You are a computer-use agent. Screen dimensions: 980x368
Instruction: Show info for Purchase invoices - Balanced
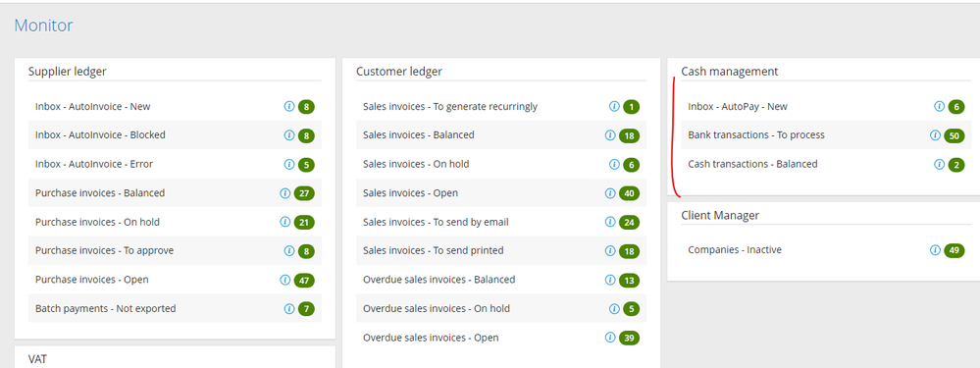tap(285, 193)
